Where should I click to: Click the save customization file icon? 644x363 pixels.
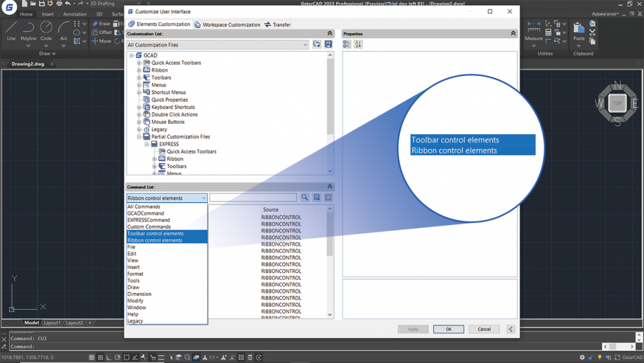pyautogui.click(x=328, y=44)
